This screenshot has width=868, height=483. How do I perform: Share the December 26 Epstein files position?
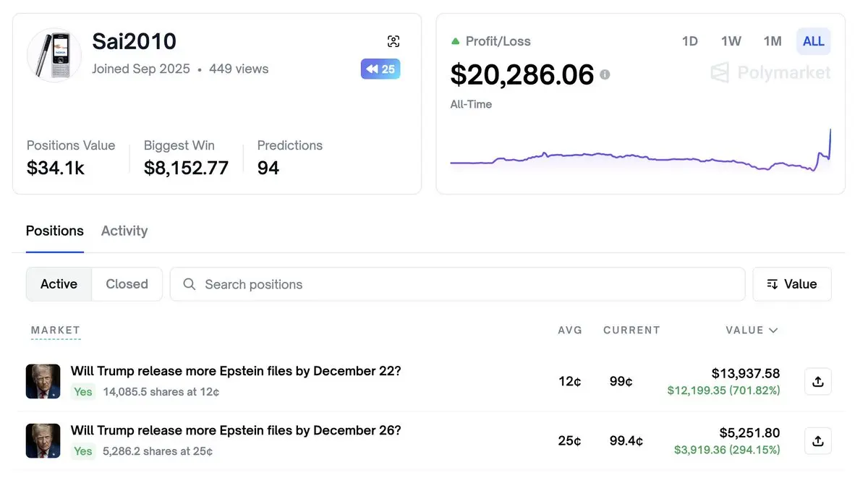tap(818, 441)
